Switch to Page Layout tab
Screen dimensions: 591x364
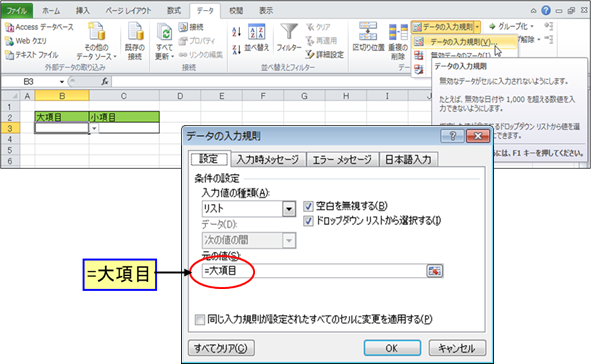[x=128, y=11]
